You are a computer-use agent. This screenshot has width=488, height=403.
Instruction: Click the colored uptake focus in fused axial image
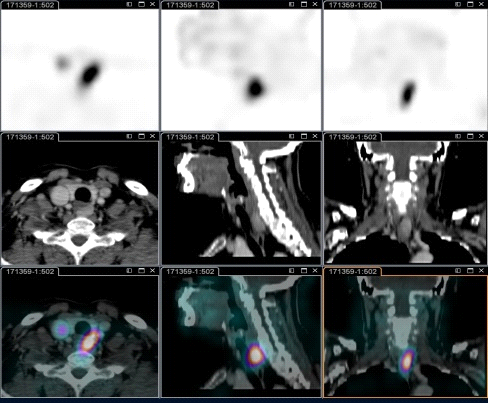pyautogui.click(x=90, y=341)
